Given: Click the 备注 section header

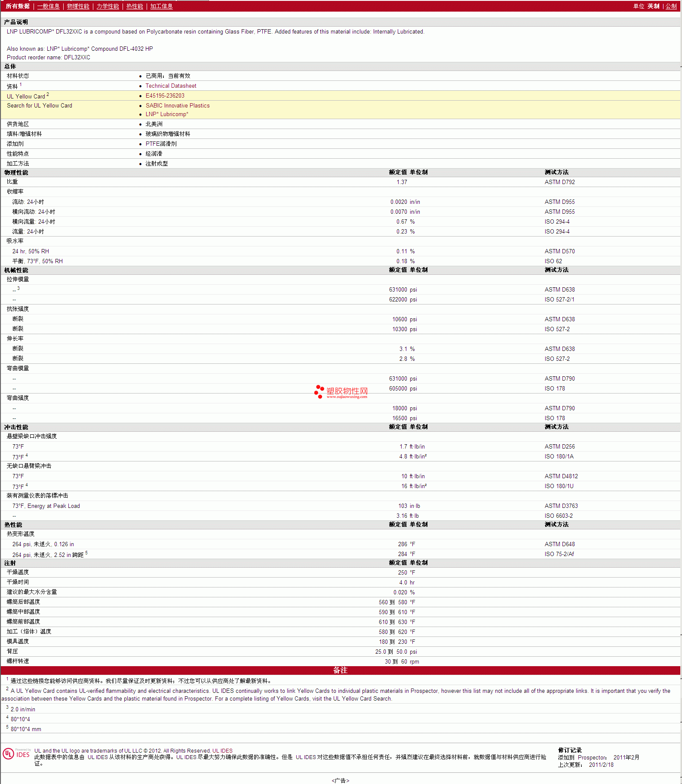Looking at the screenshot, I should coord(340,670).
